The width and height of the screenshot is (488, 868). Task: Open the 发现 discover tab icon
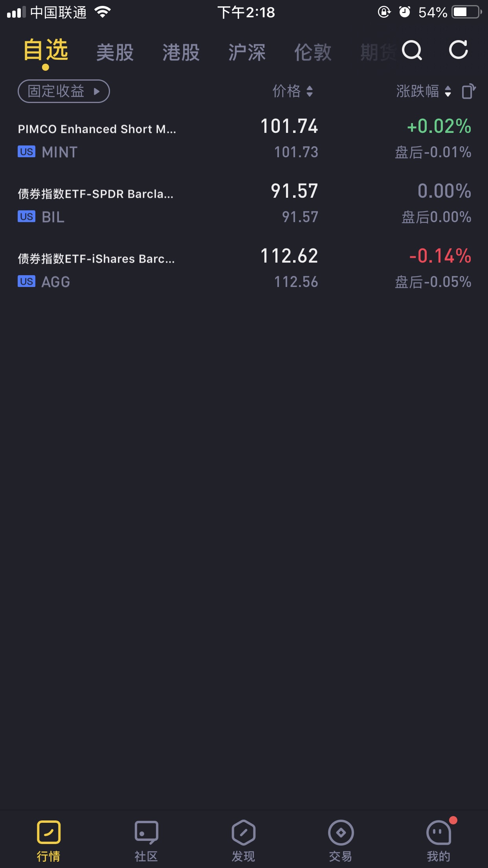(x=244, y=832)
